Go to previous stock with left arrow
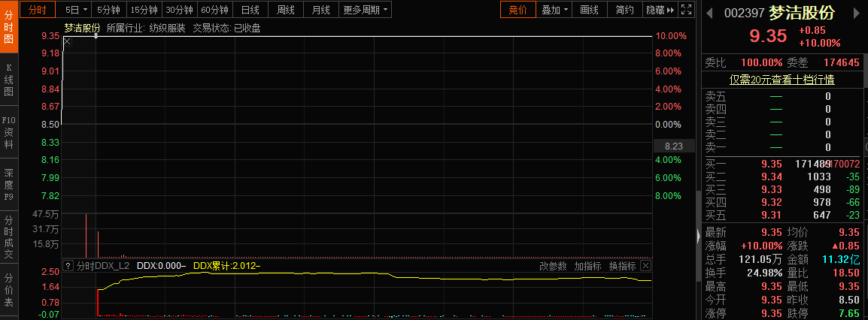This screenshot has width=868, height=320. 709,14
